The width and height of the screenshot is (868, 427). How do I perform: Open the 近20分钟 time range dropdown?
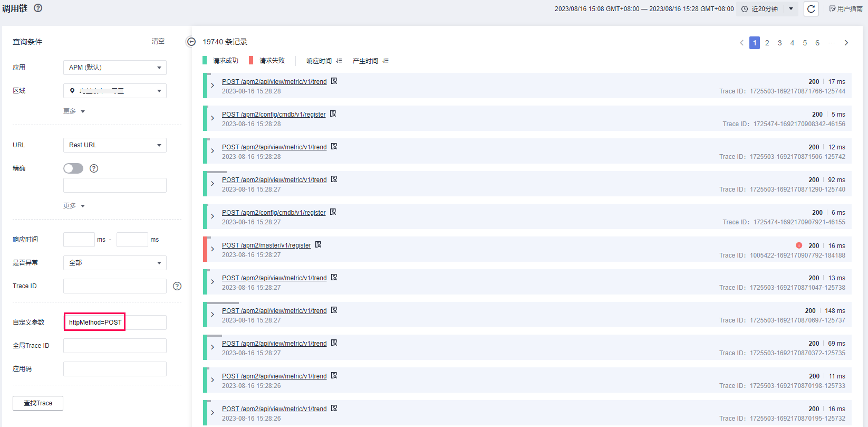(767, 9)
